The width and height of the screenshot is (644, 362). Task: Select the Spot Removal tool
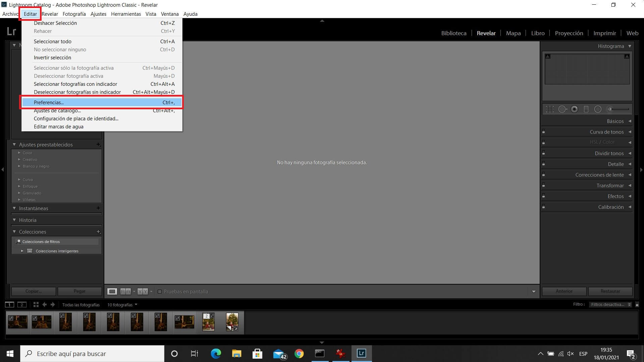pos(562,109)
